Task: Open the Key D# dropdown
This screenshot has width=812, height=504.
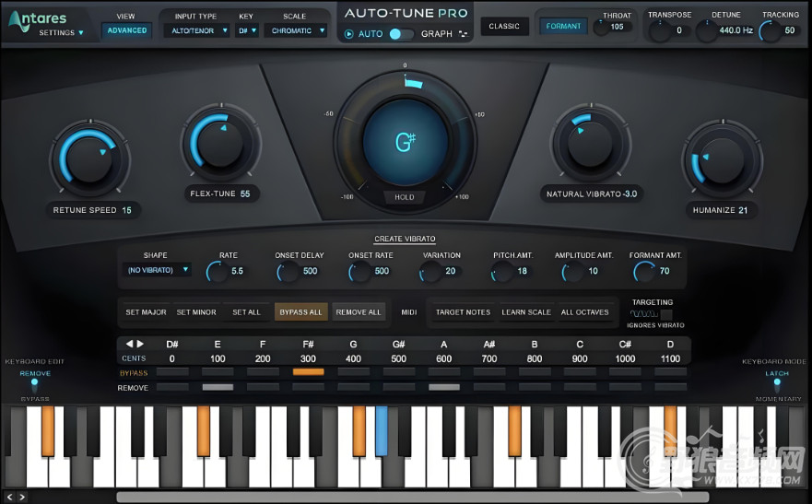Action: click(x=246, y=31)
